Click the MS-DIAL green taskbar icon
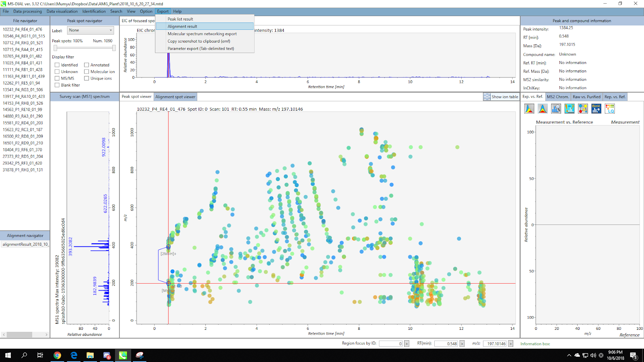The image size is (644, 362). tap(123, 355)
